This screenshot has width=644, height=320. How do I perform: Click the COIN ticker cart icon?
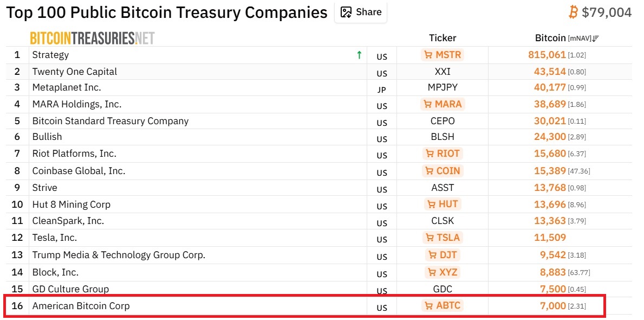click(429, 171)
